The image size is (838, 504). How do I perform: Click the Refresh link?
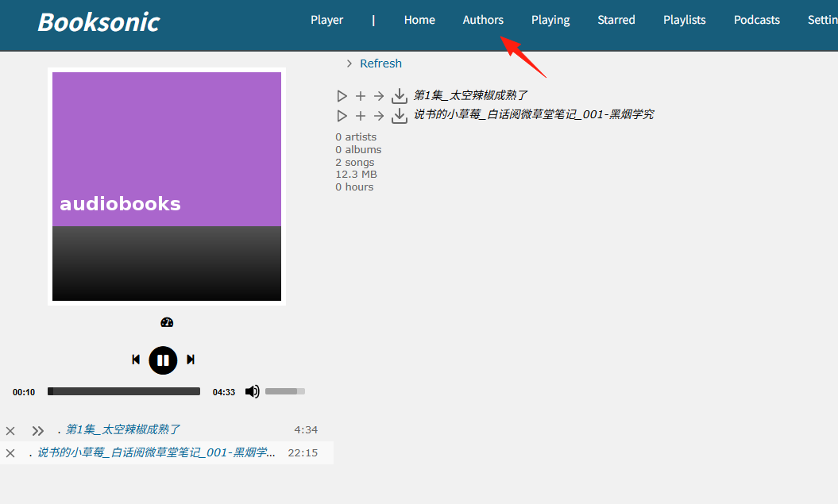tap(380, 63)
